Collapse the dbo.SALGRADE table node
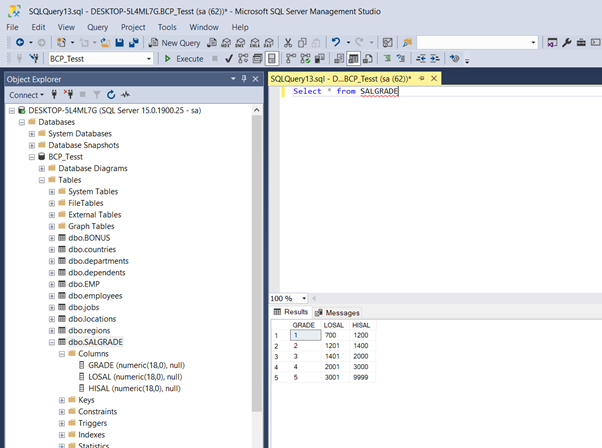 pos(52,342)
